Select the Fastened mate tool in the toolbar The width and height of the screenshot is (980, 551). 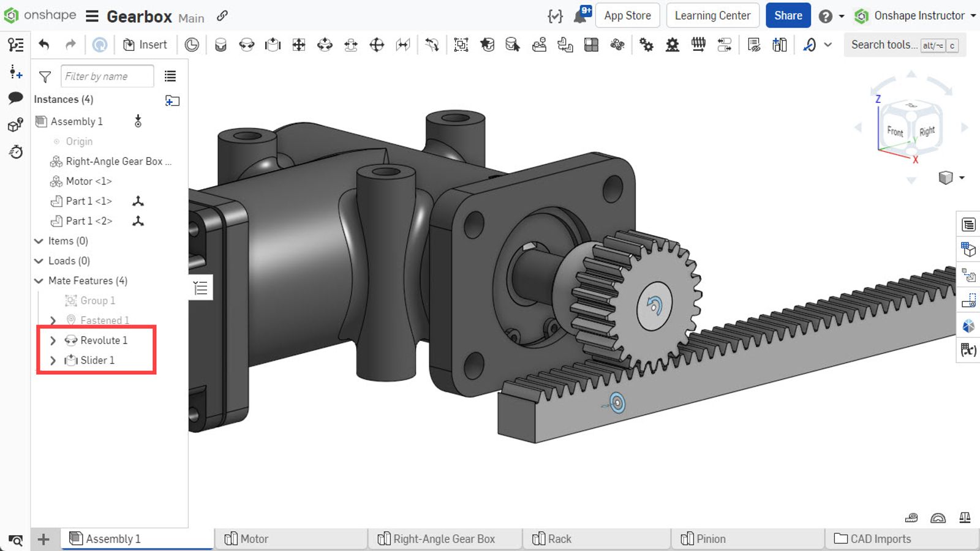(221, 45)
